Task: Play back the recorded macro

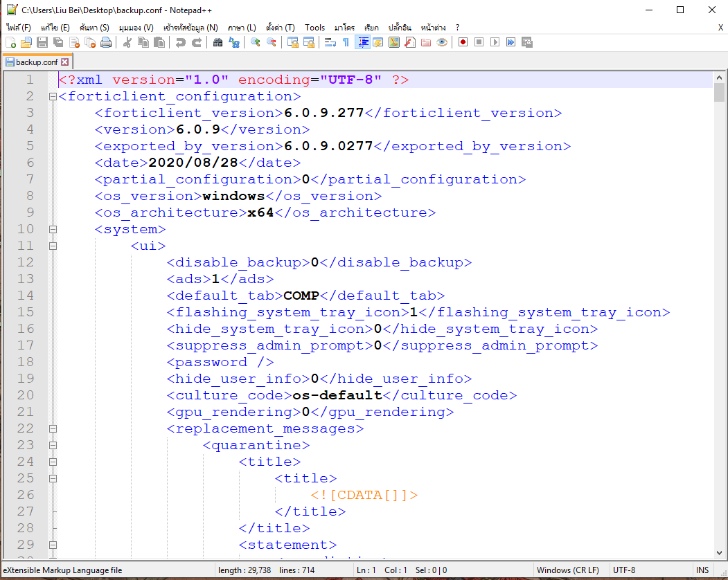Action: click(495, 43)
